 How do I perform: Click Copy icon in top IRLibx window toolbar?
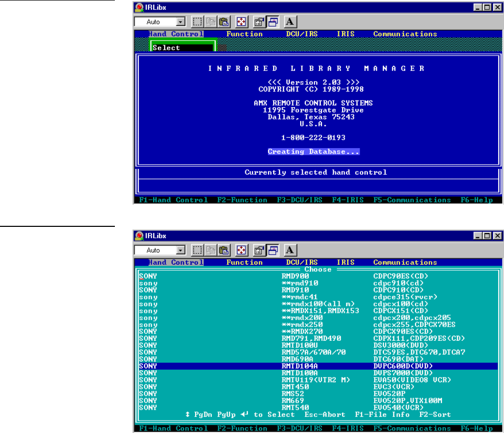tap(211, 22)
